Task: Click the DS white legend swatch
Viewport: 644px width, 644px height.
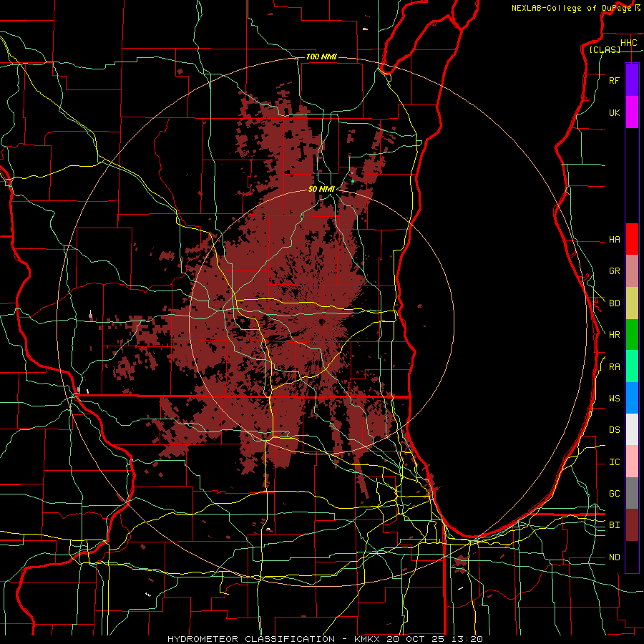Action: 632,429
